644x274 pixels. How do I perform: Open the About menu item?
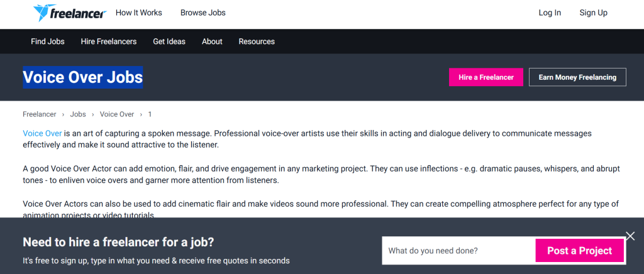tap(212, 41)
